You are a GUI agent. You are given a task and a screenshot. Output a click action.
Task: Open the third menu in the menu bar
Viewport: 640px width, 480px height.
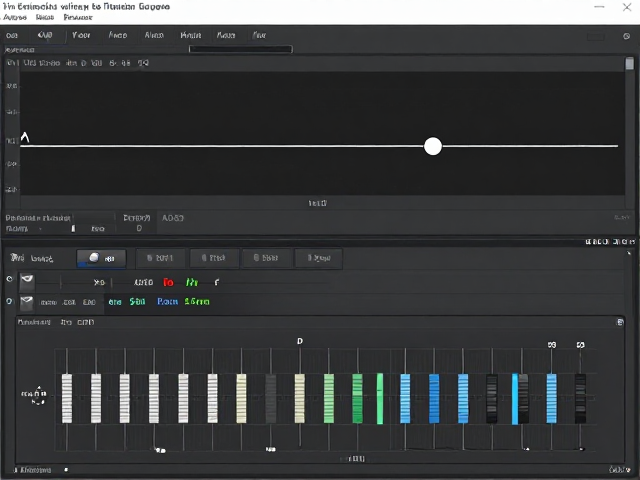pyautogui.click(x=78, y=17)
